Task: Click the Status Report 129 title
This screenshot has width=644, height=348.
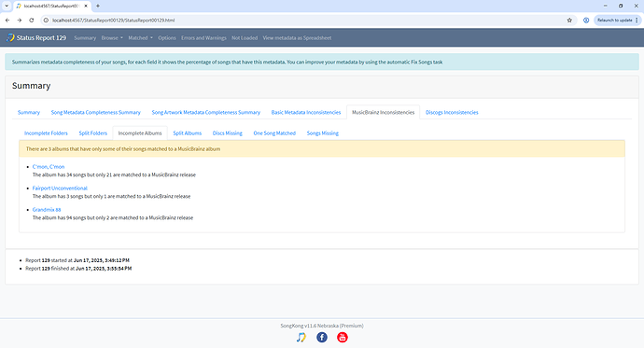Action: [41, 37]
